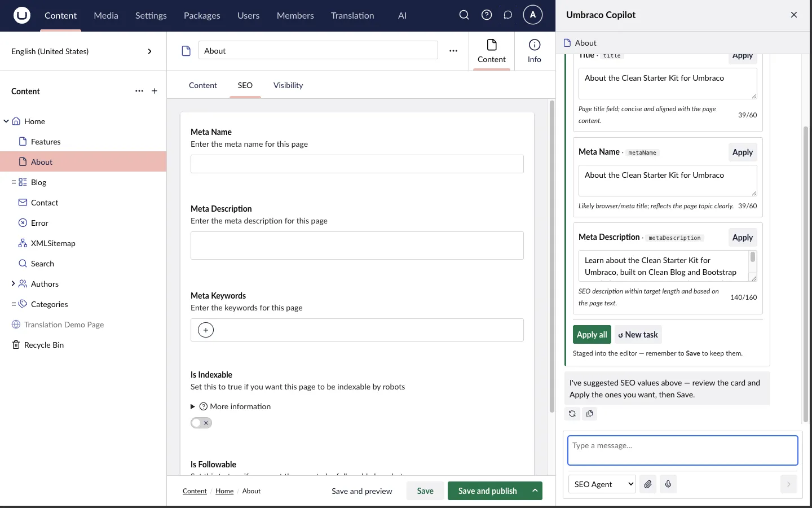Screen dimensions: 812x508
Task: Create new content with plus icon
Action: pos(155,91)
